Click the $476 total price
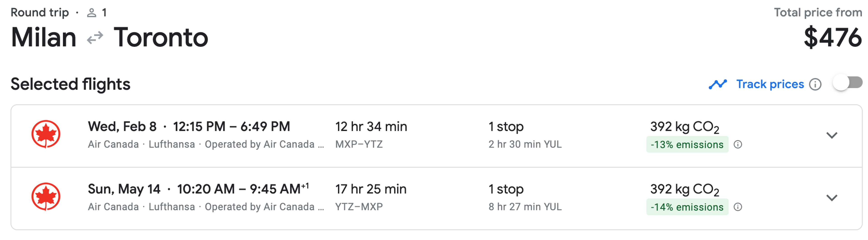This screenshot has width=868, height=240. pos(833,37)
